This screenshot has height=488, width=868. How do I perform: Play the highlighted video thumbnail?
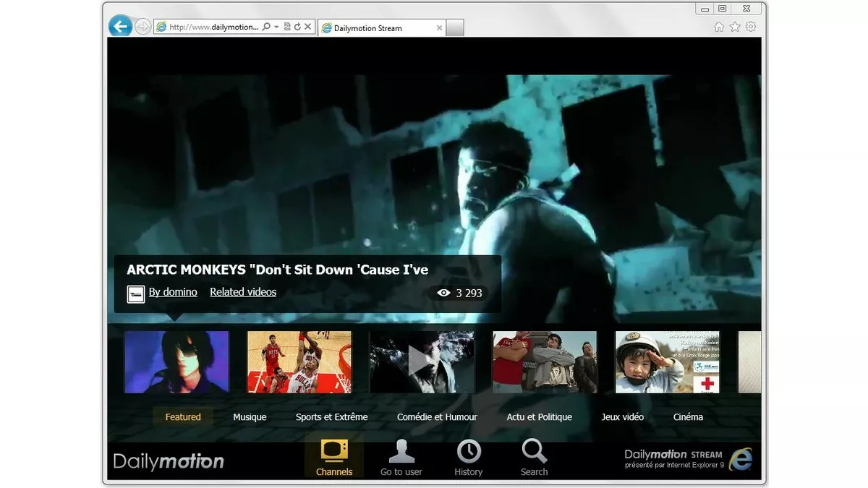(422, 361)
